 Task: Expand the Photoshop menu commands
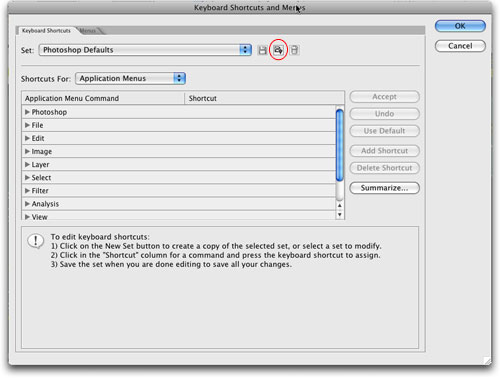[x=27, y=112]
